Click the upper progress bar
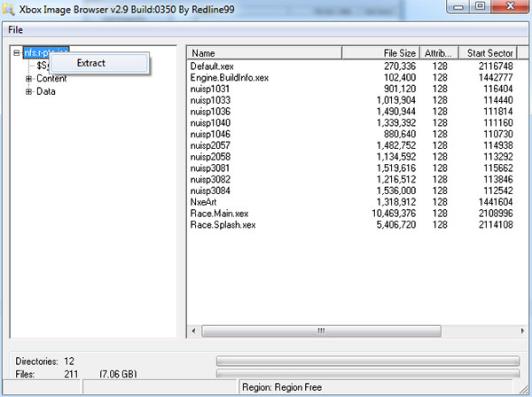The height and width of the screenshot is (397, 532). [368, 361]
